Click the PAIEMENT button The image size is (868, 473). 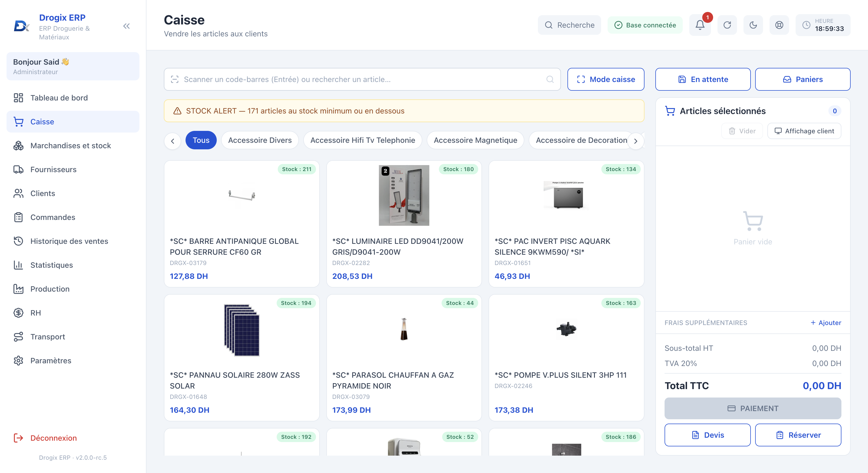point(752,408)
